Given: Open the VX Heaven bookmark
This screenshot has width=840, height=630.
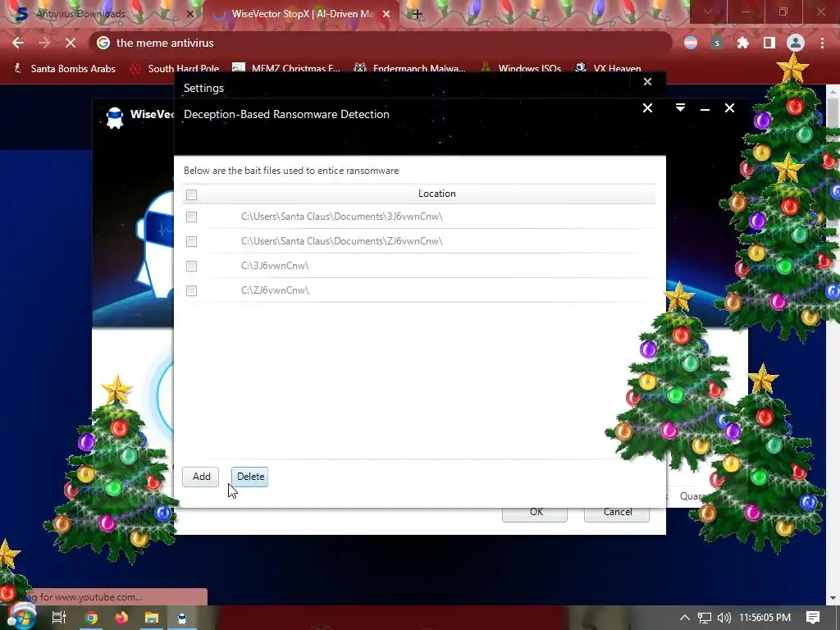Looking at the screenshot, I should pos(608,69).
